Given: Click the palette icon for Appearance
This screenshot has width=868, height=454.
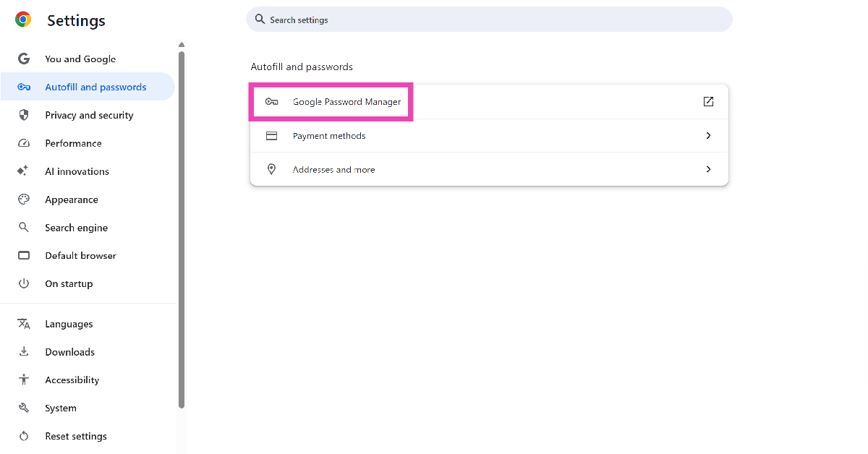Looking at the screenshot, I should [x=24, y=200].
